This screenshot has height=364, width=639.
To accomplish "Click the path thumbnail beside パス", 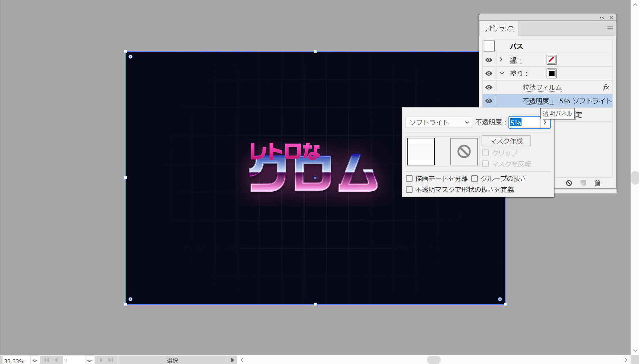I will [x=489, y=46].
